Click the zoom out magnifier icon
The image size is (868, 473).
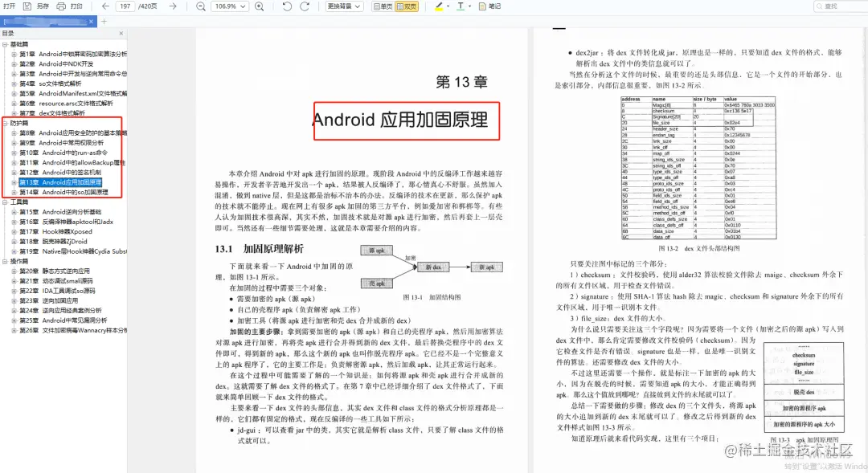(200, 6)
